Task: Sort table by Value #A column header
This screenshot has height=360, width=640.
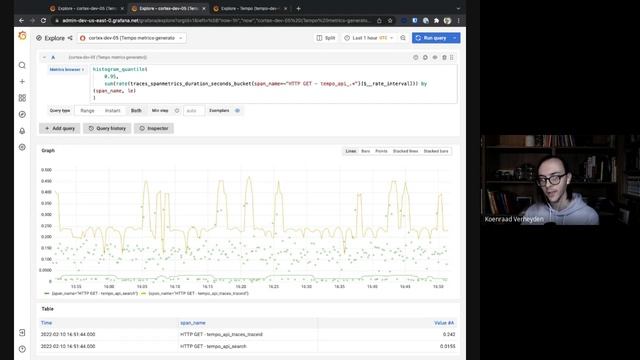Action: click(x=444, y=323)
